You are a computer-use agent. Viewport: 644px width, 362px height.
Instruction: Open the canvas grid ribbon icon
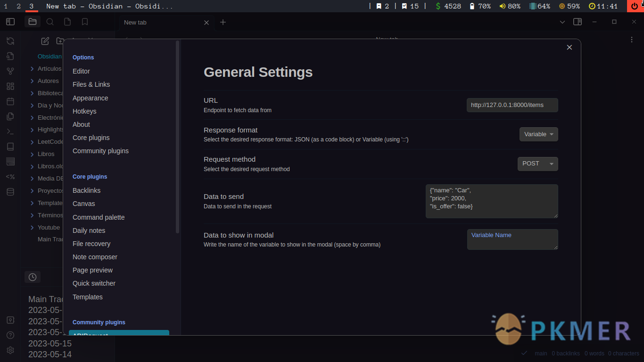[10, 86]
